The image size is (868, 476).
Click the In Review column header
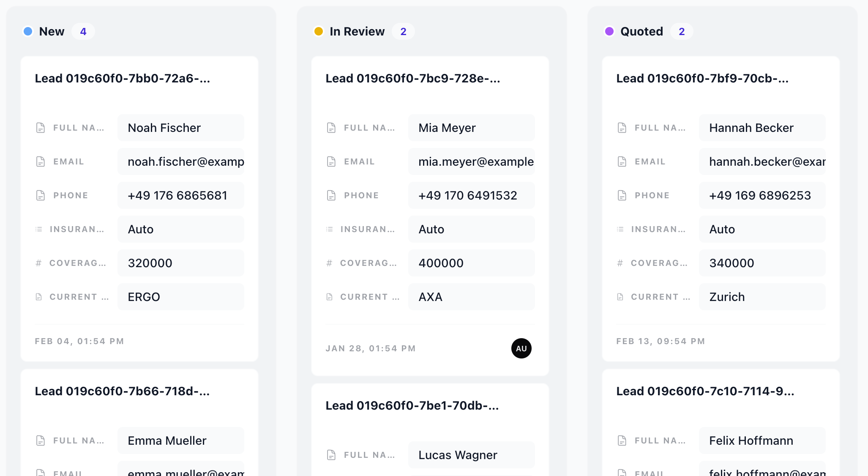click(357, 31)
